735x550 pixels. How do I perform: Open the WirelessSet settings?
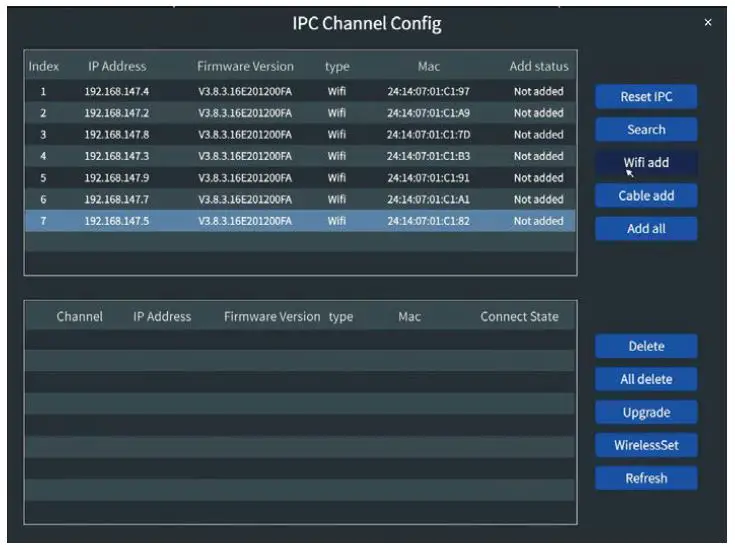coord(646,445)
